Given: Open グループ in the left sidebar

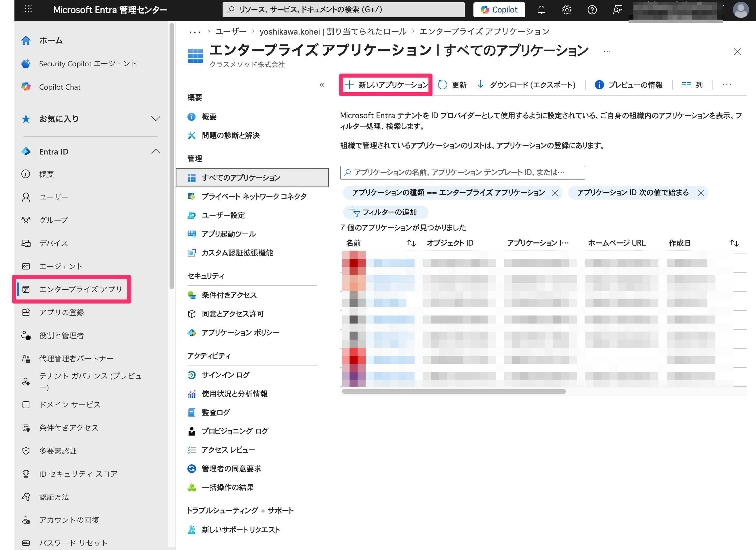Looking at the screenshot, I should click(53, 220).
